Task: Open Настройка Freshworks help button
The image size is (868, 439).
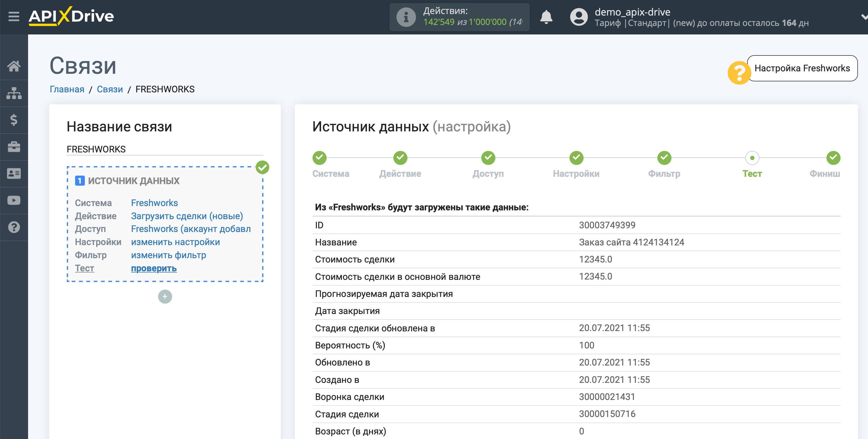Action: (x=802, y=68)
